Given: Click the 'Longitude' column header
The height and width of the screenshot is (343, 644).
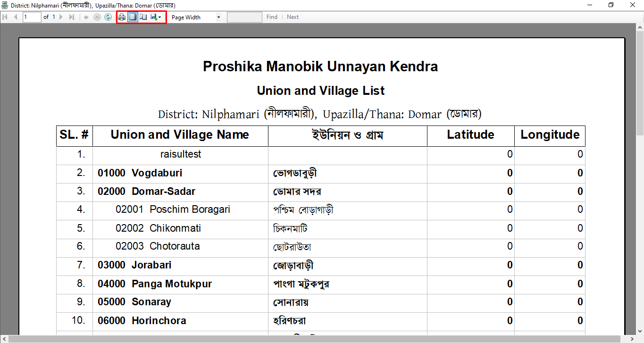Looking at the screenshot, I should (550, 135).
